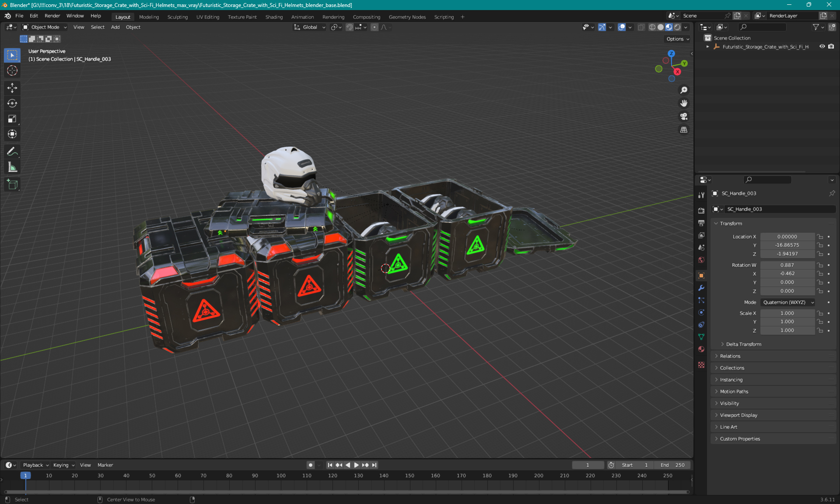Select the Render Layers icon in sidebar

701,234
